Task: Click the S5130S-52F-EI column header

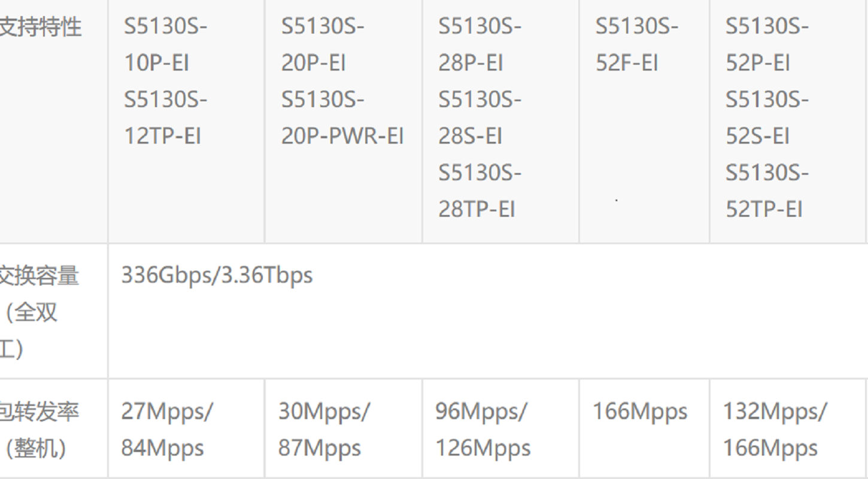Action: coord(636,45)
